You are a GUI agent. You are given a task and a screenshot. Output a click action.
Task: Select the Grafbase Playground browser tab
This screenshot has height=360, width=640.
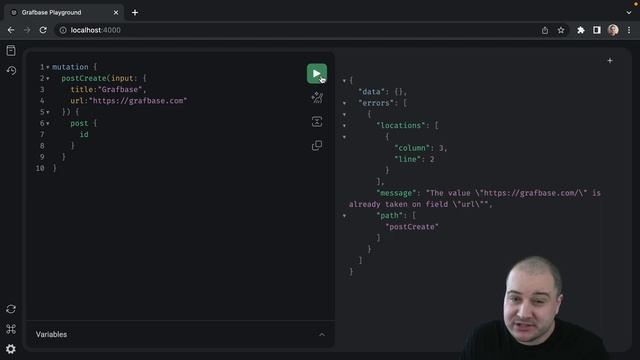[63, 13]
